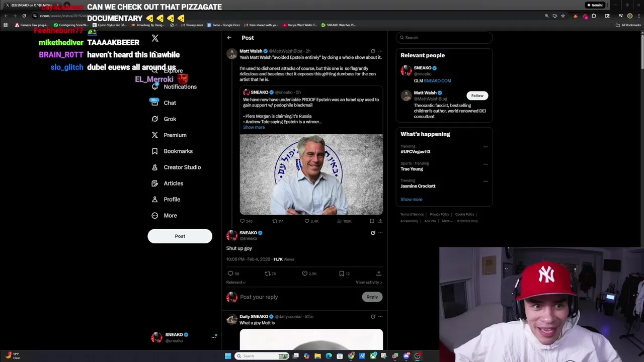This screenshot has width=644, height=362.
Task: Open SNEAKO.COM link in bio
Action: (x=437, y=80)
